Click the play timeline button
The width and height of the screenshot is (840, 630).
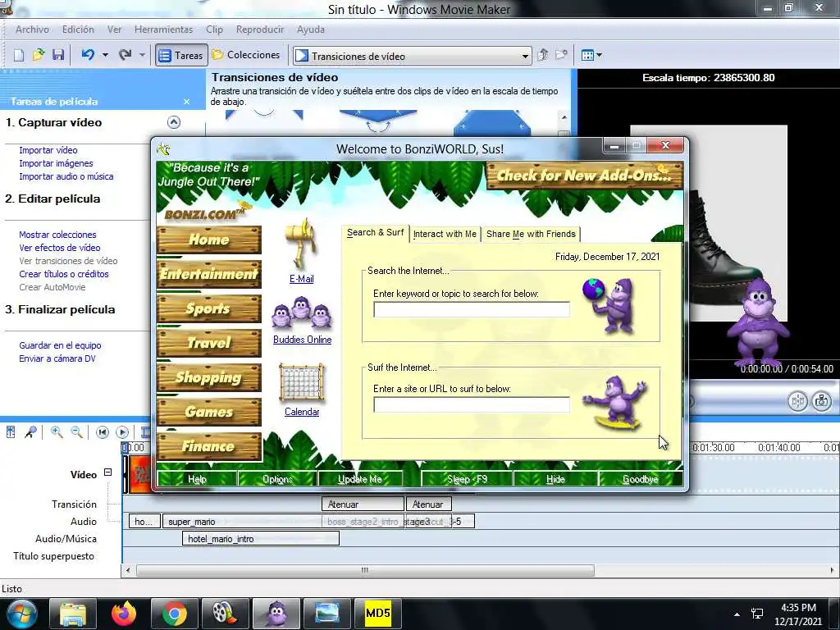(x=122, y=431)
